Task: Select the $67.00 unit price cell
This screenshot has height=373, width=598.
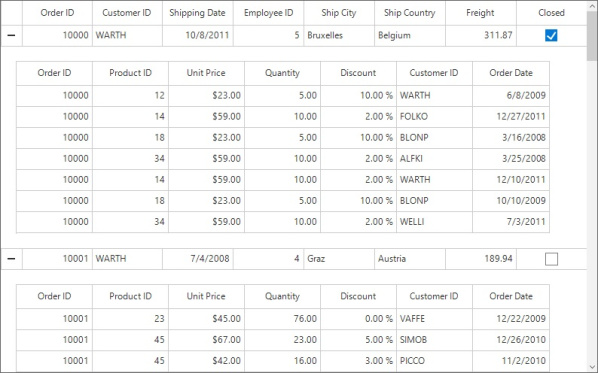Action: [206, 340]
